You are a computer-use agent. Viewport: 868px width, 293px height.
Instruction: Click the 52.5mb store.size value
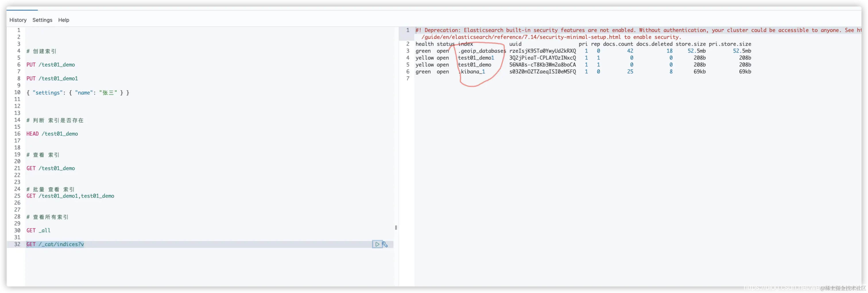tap(696, 51)
